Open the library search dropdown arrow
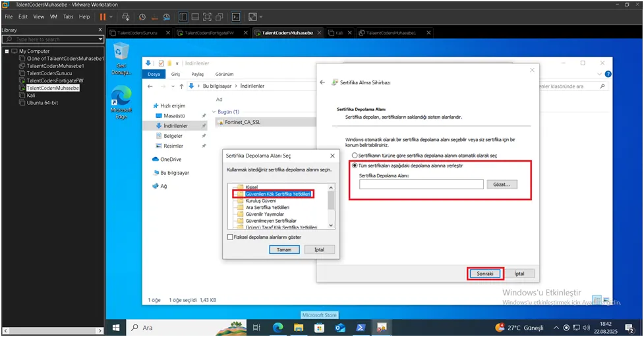Image resolution: width=644 pixels, height=337 pixels. coord(100,40)
